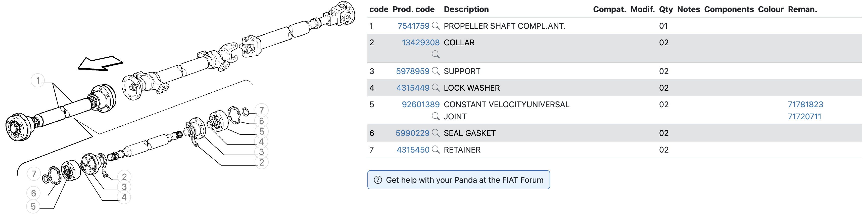Click search icon beside support part 5978959
The width and height of the screenshot is (868, 215).
[x=436, y=71]
